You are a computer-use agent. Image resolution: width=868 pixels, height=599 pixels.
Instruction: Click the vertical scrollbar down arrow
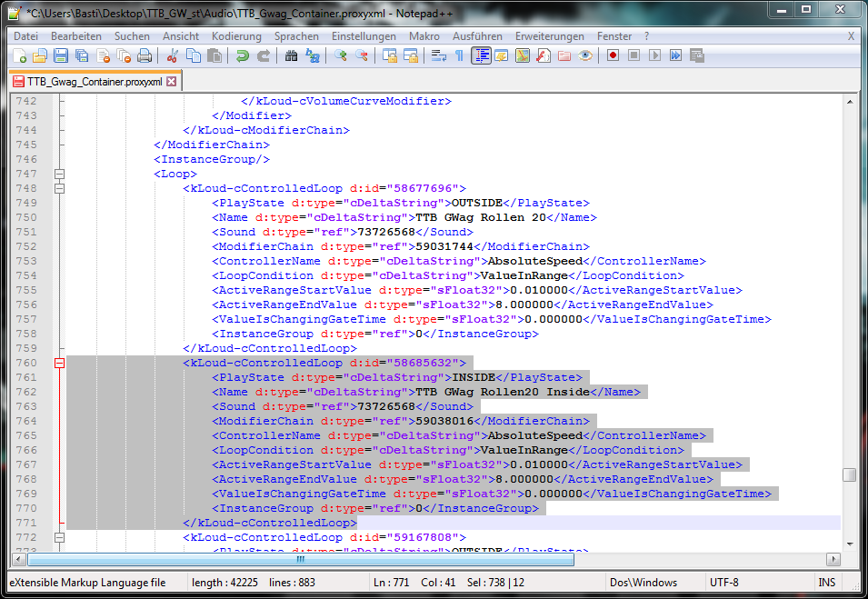point(849,544)
